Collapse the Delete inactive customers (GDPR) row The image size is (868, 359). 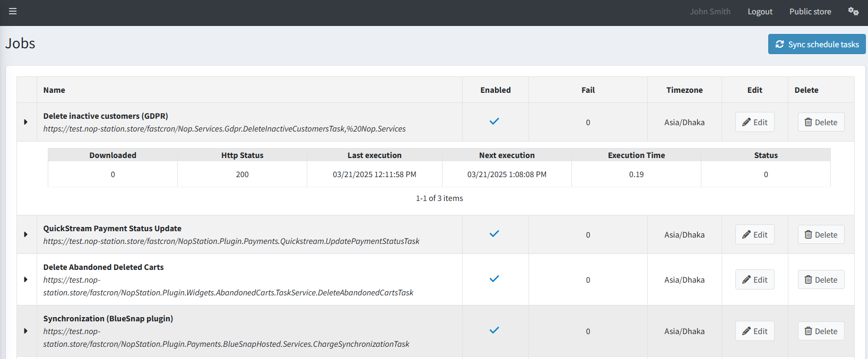(25, 122)
